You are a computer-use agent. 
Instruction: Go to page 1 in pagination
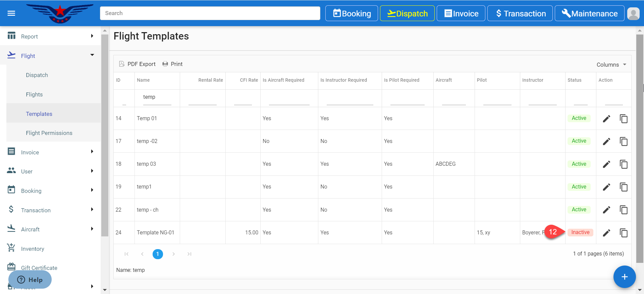click(158, 254)
